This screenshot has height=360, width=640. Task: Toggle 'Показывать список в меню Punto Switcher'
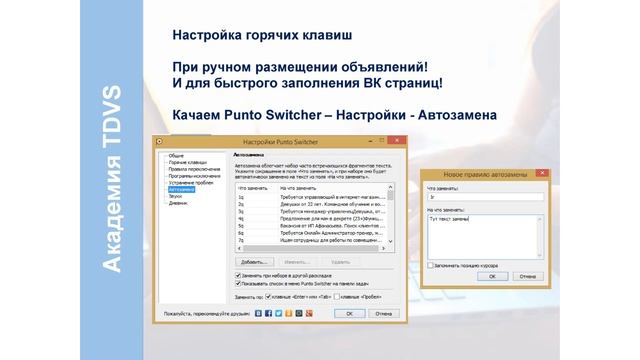(x=238, y=283)
